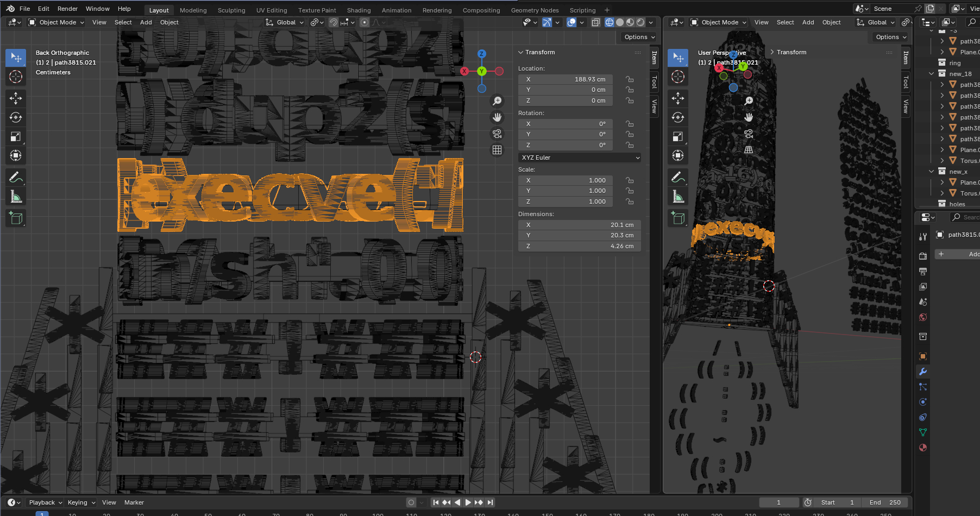Click the Options button in left viewport
The width and height of the screenshot is (980, 516).
639,37
